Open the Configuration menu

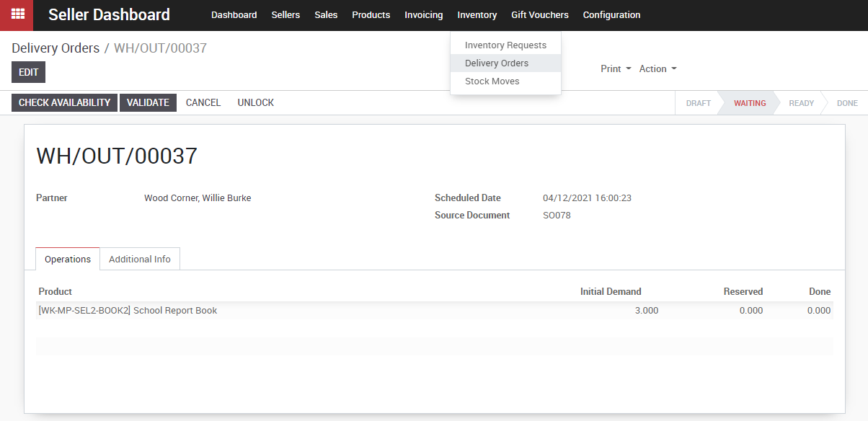[611, 14]
